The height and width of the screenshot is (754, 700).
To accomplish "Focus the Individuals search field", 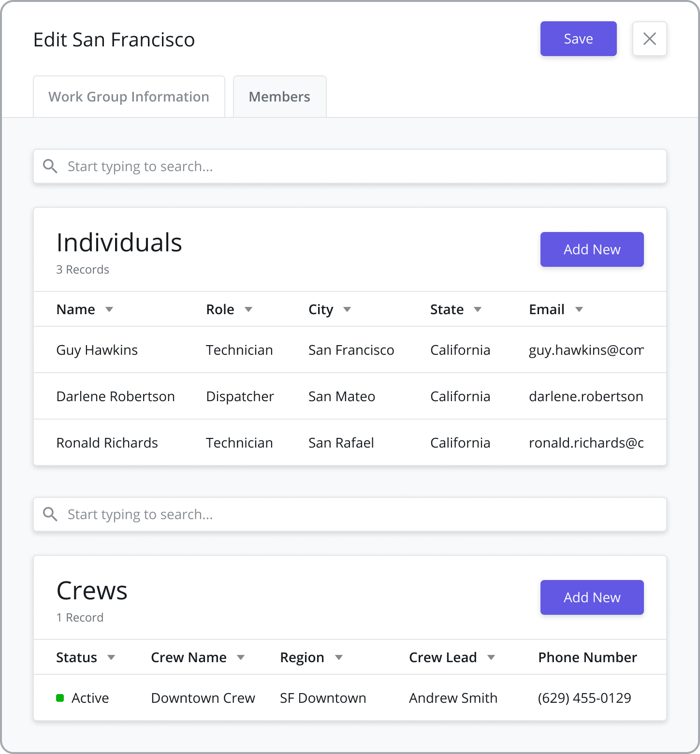I will 350,166.
